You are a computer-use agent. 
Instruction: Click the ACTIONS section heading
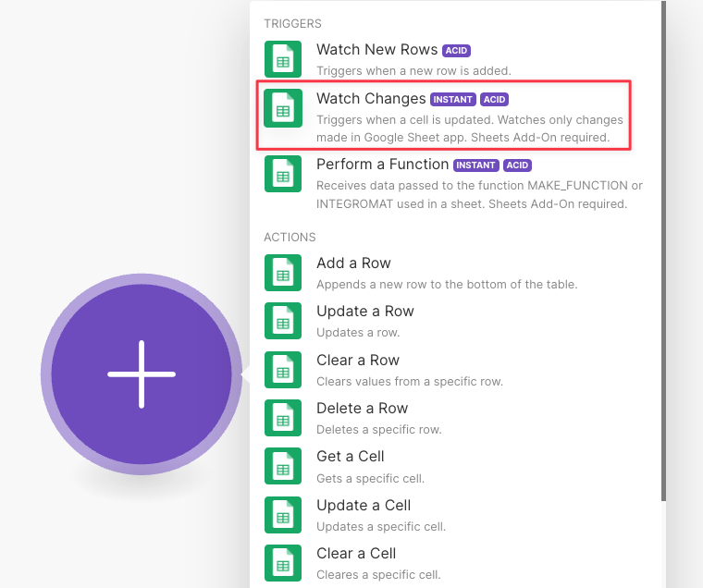pos(290,237)
